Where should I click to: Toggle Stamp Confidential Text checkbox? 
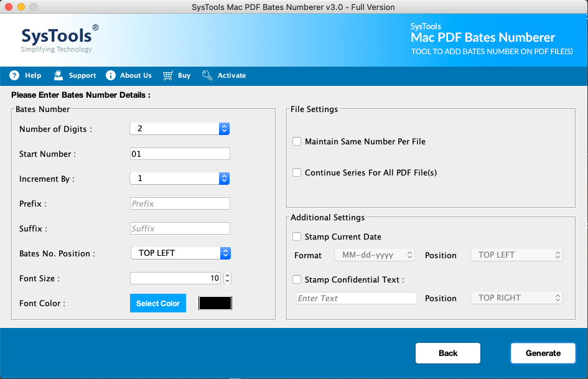[297, 279]
